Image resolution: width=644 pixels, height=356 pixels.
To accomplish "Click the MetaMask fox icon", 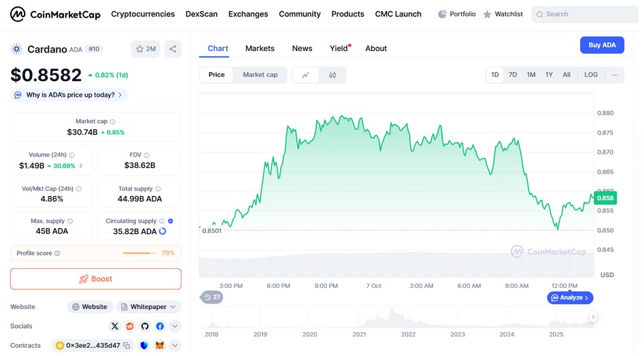I will coord(160,346).
